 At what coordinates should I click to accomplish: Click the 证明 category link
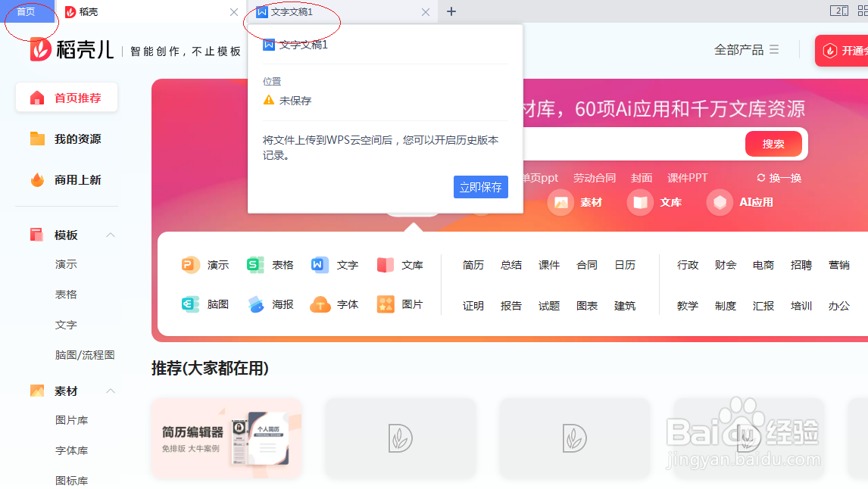(x=473, y=306)
